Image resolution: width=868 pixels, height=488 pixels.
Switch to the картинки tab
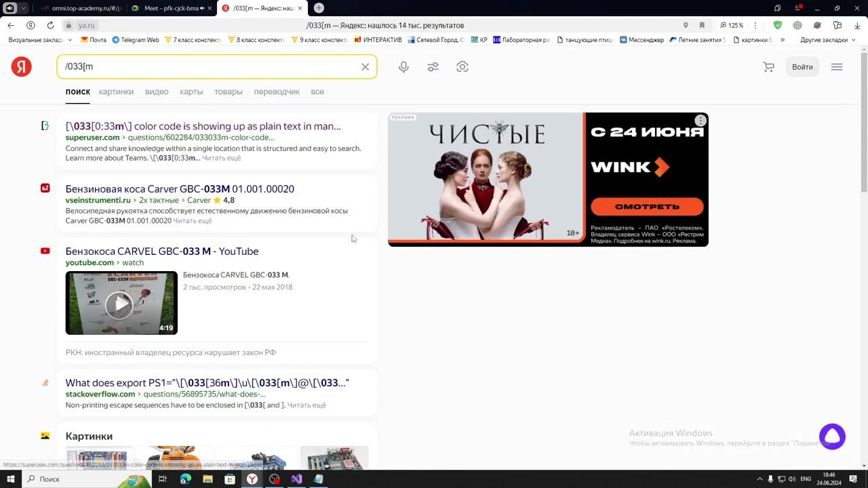pos(116,91)
